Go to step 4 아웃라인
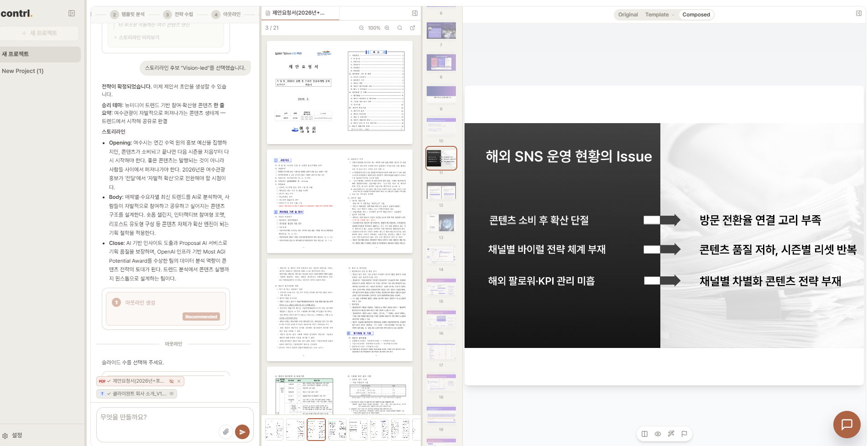 pyautogui.click(x=226, y=15)
